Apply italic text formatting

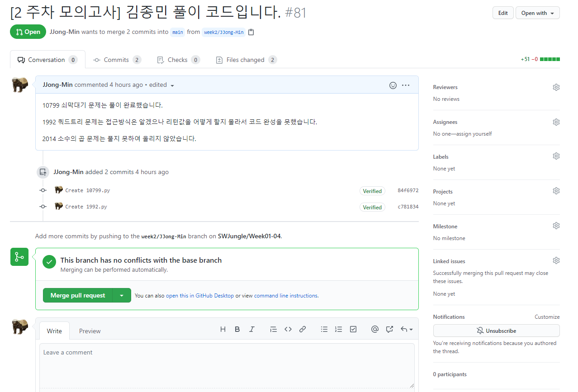click(x=252, y=329)
